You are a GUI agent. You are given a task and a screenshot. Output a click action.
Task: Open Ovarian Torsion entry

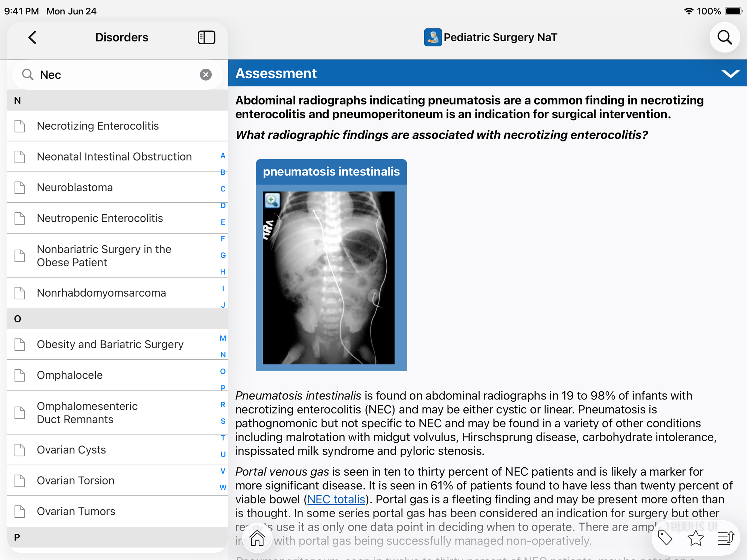pos(117,481)
